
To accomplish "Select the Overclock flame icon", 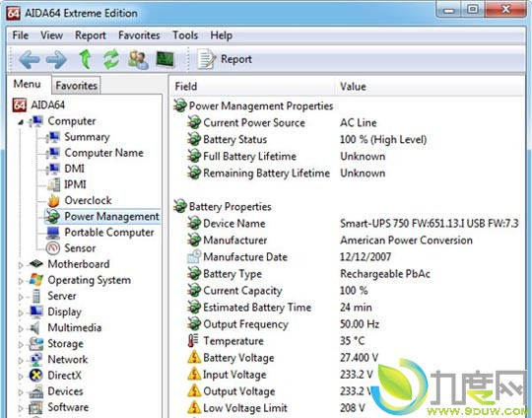I will (53, 200).
